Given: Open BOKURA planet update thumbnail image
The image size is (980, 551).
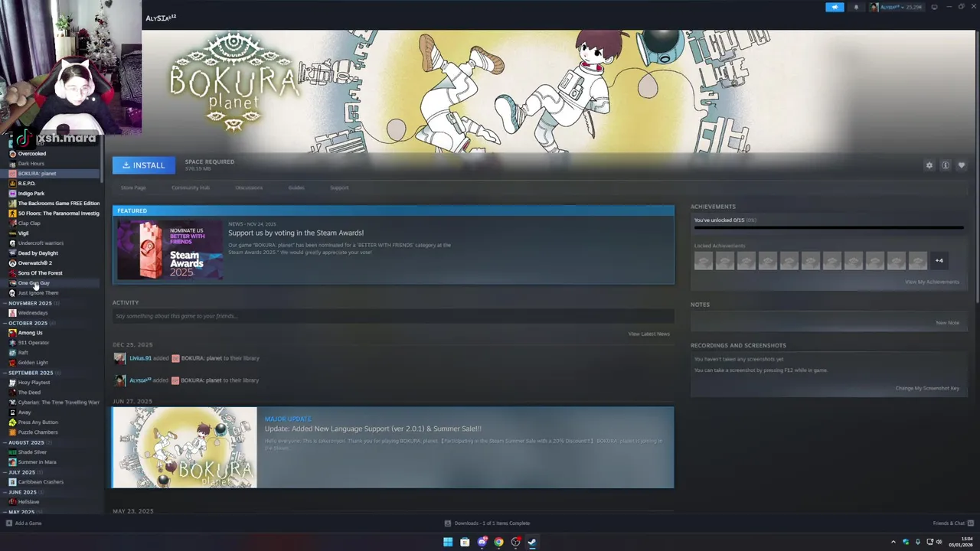Looking at the screenshot, I should tap(185, 448).
